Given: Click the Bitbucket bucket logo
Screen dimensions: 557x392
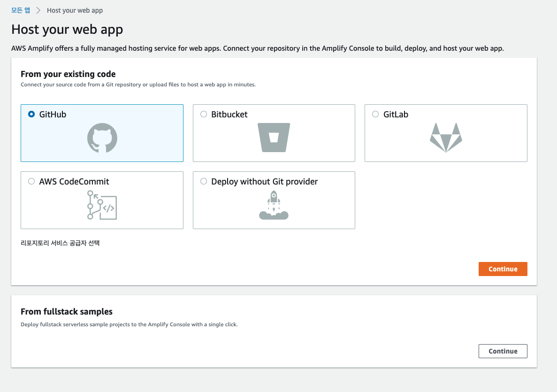Looking at the screenshot, I should click(274, 138).
